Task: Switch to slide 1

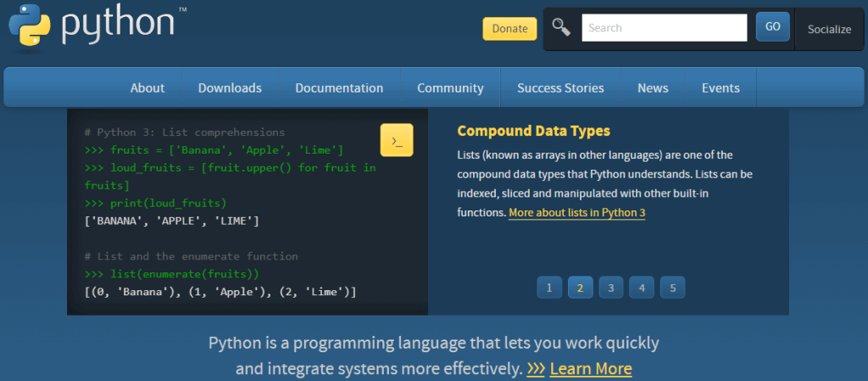Action: [549, 288]
